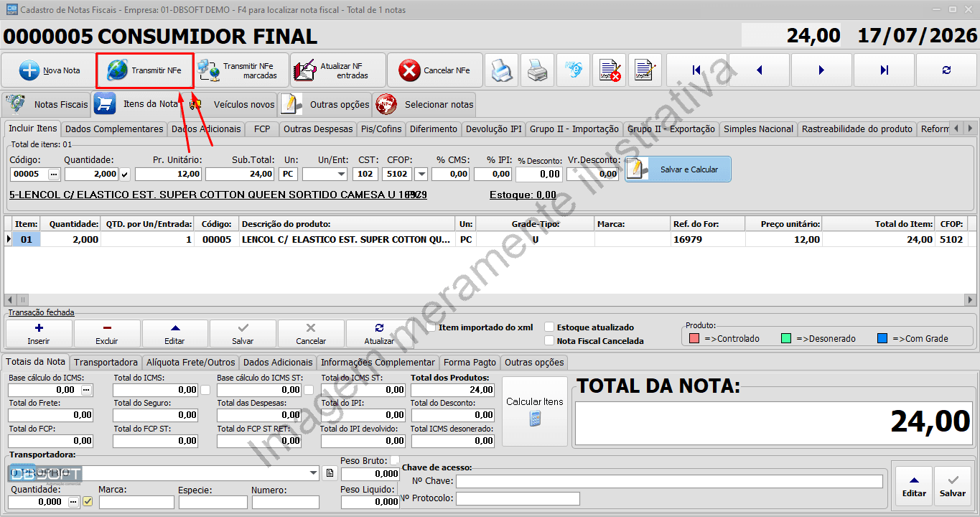
Task: Click document icon beside Transportadora combo
Action: [329, 473]
